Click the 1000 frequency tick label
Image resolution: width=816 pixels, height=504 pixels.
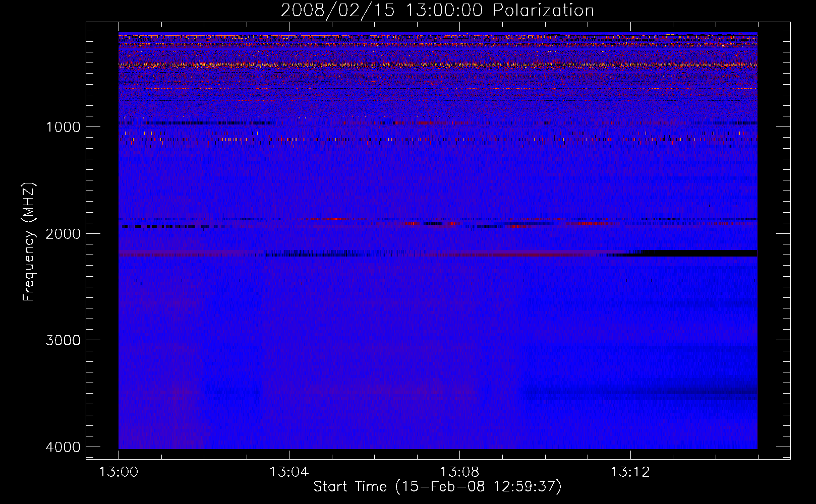coord(63,127)
